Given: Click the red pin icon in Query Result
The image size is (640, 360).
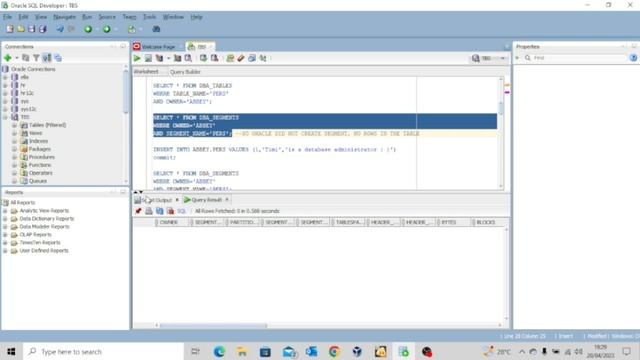Looking at the screenshot, I should [138, 211].
